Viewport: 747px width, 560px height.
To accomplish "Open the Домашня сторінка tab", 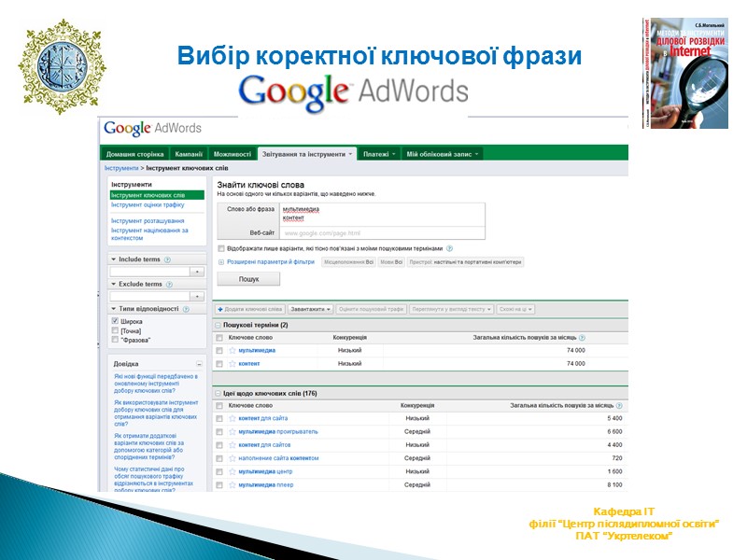I will (134, 154).
